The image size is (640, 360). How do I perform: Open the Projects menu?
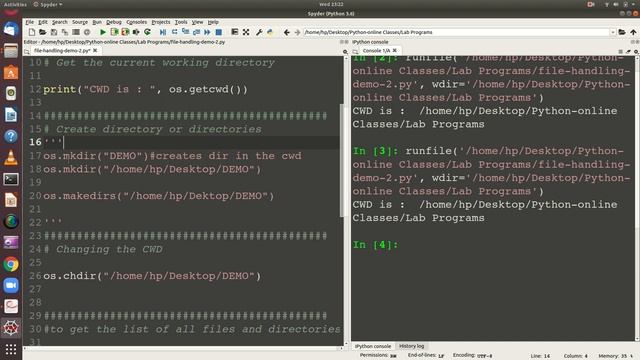(161, 22)
